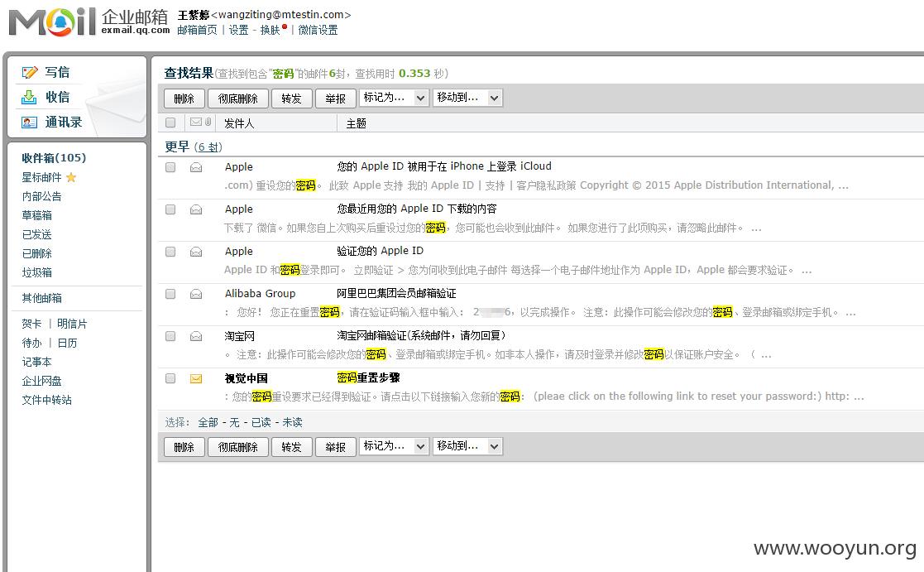The height and width of the screenshot is (572, 924).
Task: Click the top 转发 button
Action: [x=291, y=99]
